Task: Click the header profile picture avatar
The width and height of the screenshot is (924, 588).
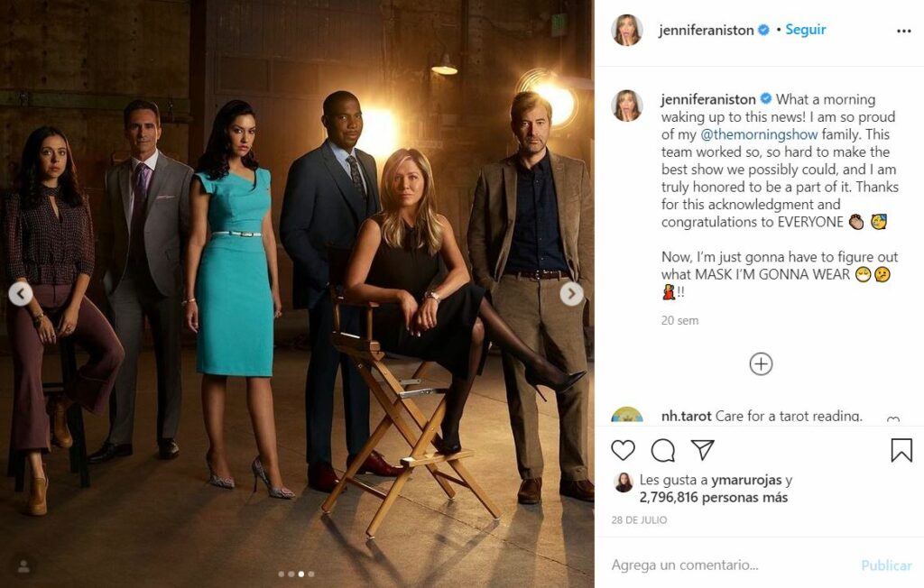Action: [x=626, y=30]
